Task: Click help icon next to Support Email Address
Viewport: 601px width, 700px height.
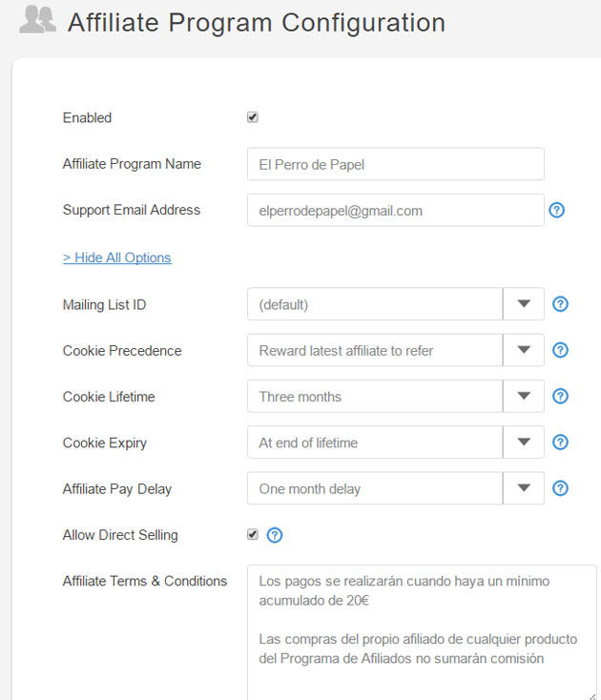Action: (557, 210)
